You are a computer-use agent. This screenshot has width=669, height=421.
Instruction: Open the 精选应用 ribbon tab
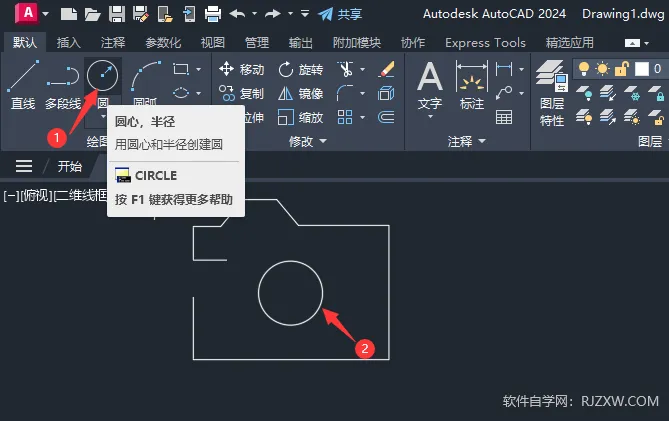pyautogui.click(x=570, y=43)
